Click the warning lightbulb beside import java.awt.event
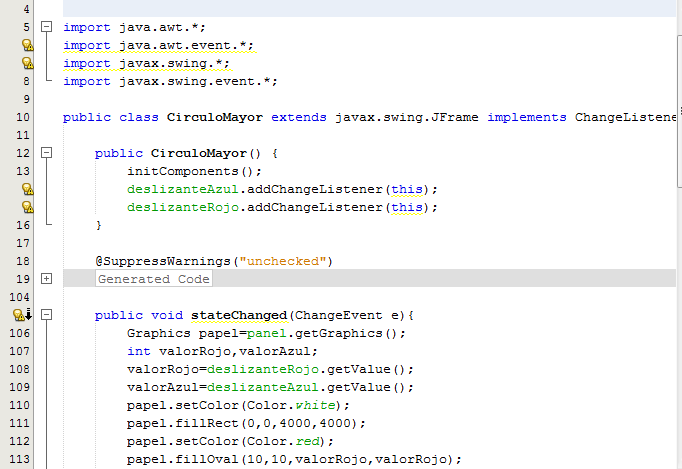 (x=27, y=45)
